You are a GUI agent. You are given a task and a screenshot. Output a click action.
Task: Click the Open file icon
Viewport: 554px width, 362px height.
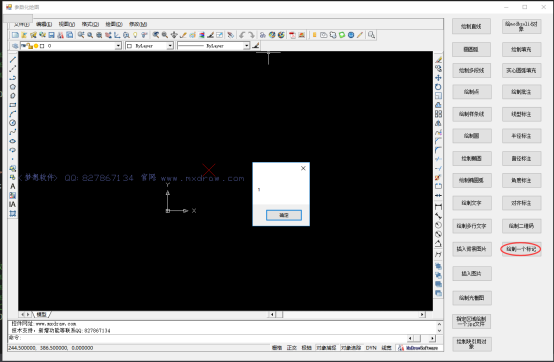[24, 35]
